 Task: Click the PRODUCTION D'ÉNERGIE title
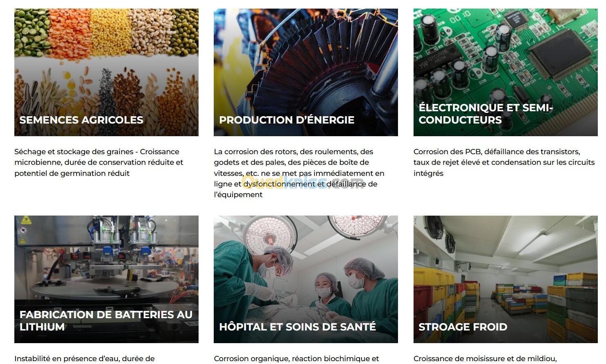tap(287, 120)
